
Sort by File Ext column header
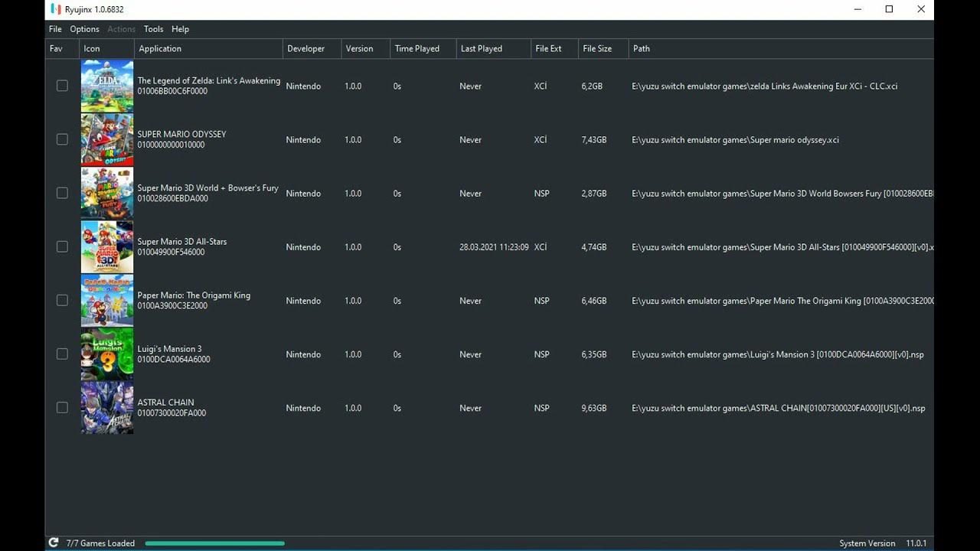click(x=554, y=48)
